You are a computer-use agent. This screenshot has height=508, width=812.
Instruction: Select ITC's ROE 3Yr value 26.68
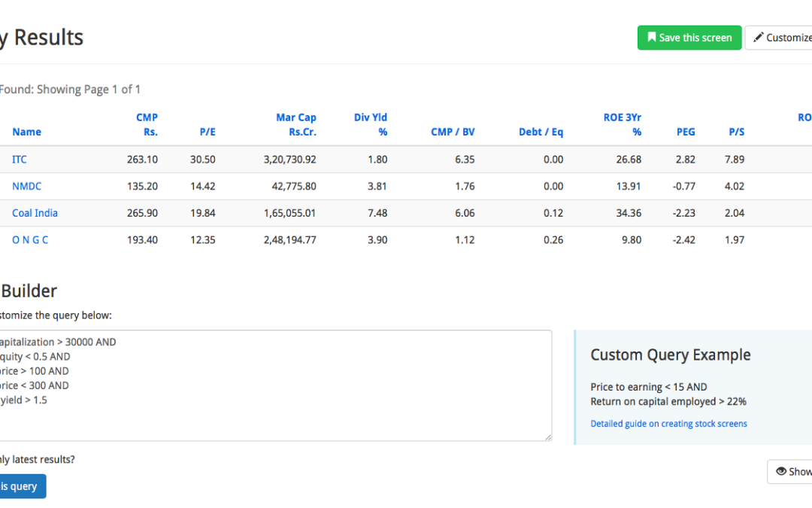click(629, 159)
